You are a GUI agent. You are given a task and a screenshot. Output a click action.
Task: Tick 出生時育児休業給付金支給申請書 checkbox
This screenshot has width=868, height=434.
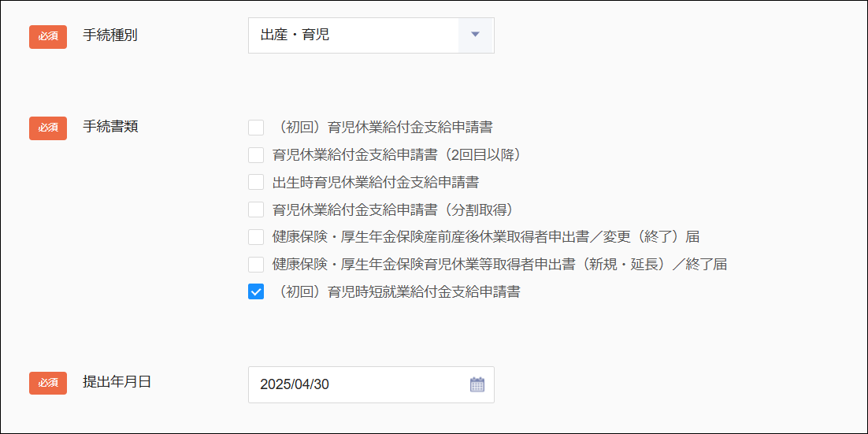click(256, 182)
